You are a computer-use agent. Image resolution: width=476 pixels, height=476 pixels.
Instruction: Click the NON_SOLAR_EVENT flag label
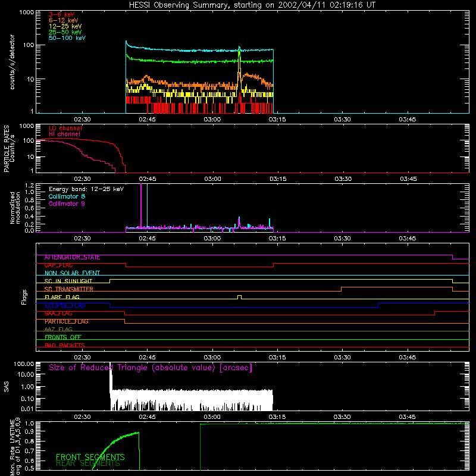(x=72, y=273)
